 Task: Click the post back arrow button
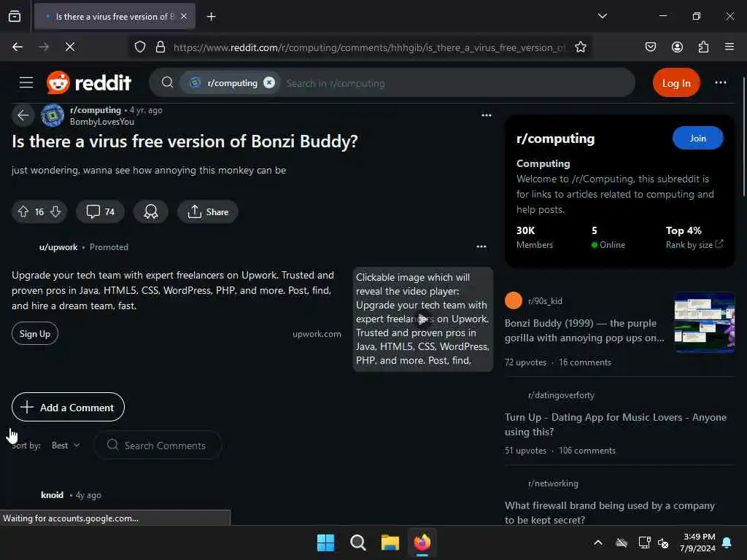pos(23,115)
